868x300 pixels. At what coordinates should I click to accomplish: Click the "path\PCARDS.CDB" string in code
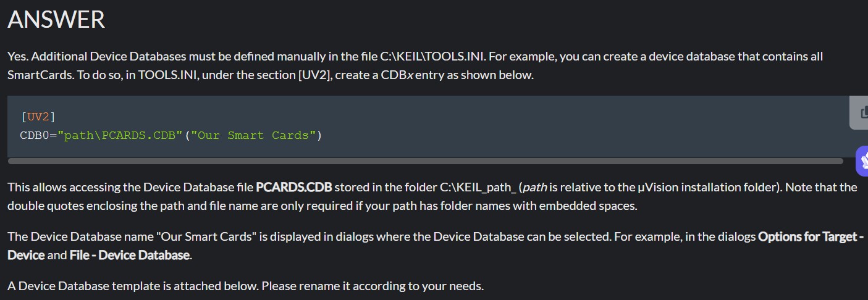[120, 135]
